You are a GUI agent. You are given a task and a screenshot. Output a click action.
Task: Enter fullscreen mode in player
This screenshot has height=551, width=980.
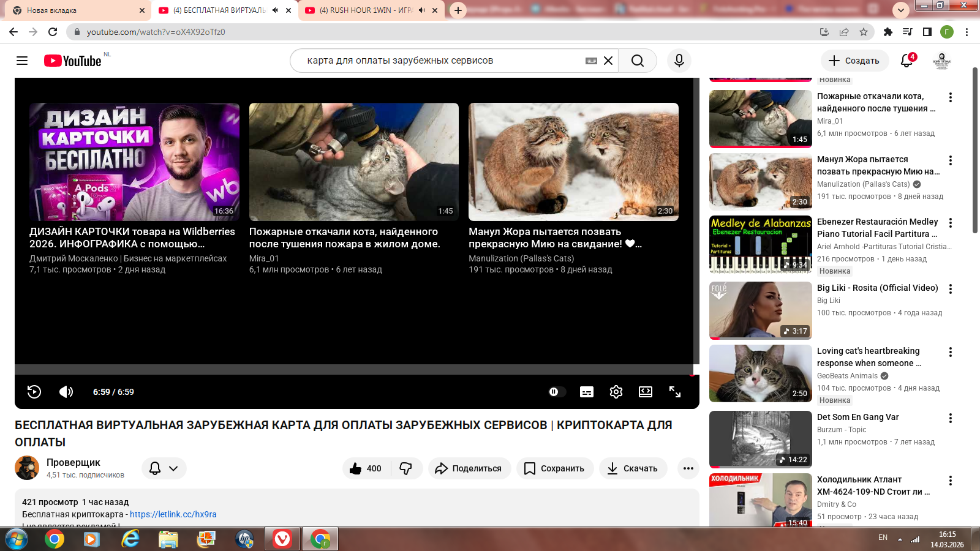point(675,392)
